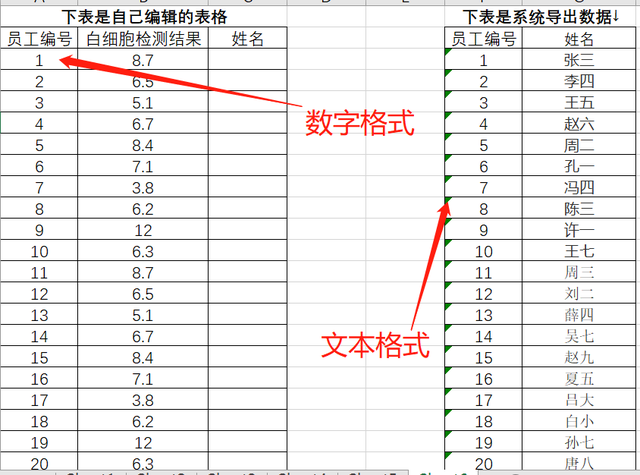Click employee number 8 next to 陈三

[x=484, y=209]
